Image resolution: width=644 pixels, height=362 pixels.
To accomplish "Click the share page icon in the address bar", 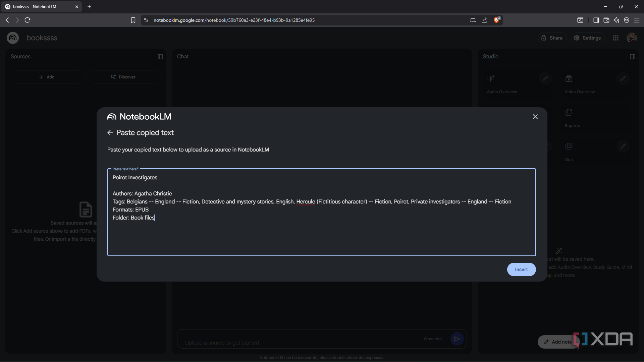I will pos(484,20).
